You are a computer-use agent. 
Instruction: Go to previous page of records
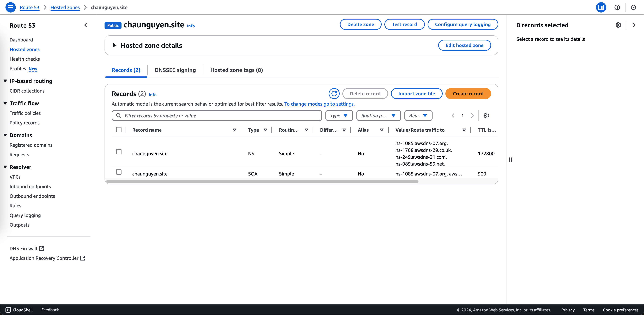(x=453, y=116)
